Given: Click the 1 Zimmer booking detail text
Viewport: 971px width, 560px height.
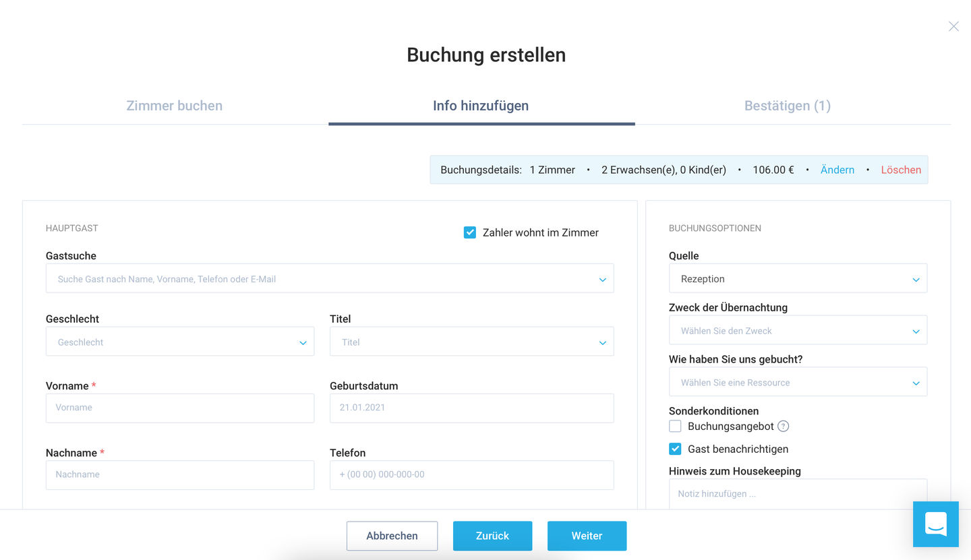Looking at the screenshot, I should (x=552, y=170).
